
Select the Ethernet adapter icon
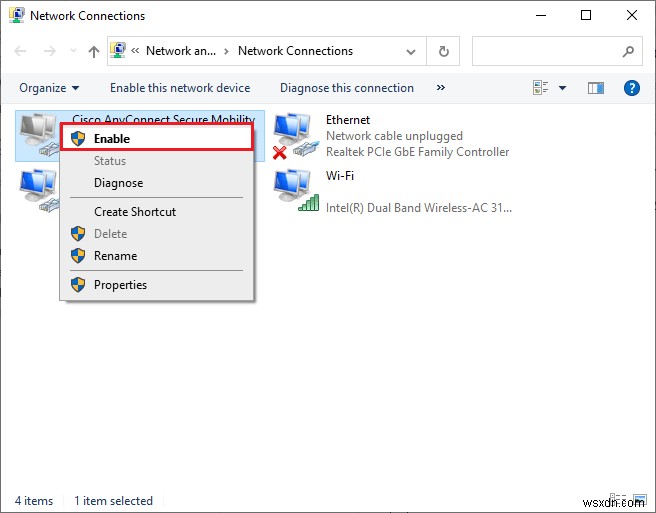pos(296,136)
